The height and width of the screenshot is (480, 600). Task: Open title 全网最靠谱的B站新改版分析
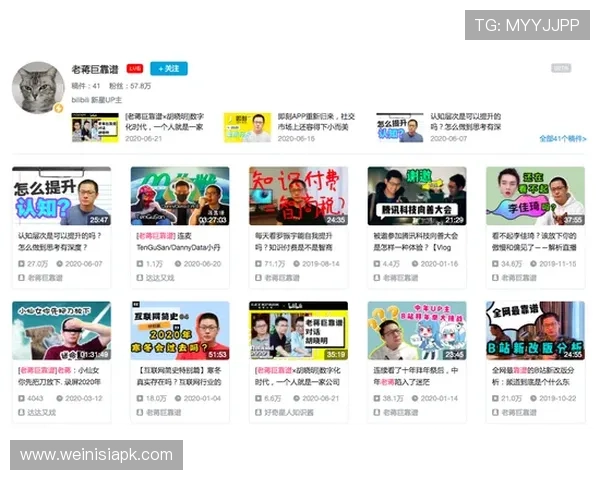[533, 376]
